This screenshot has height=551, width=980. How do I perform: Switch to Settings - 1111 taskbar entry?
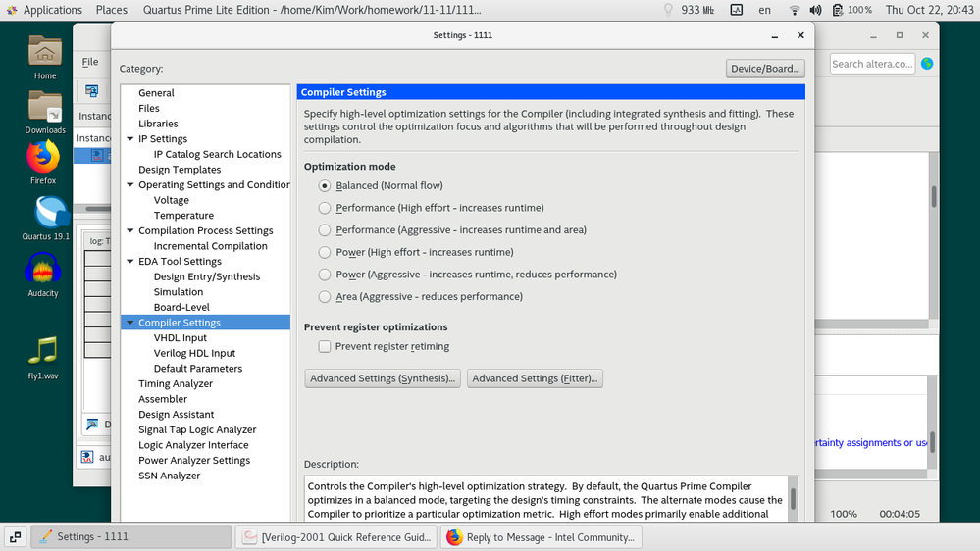tap(131, 537)
